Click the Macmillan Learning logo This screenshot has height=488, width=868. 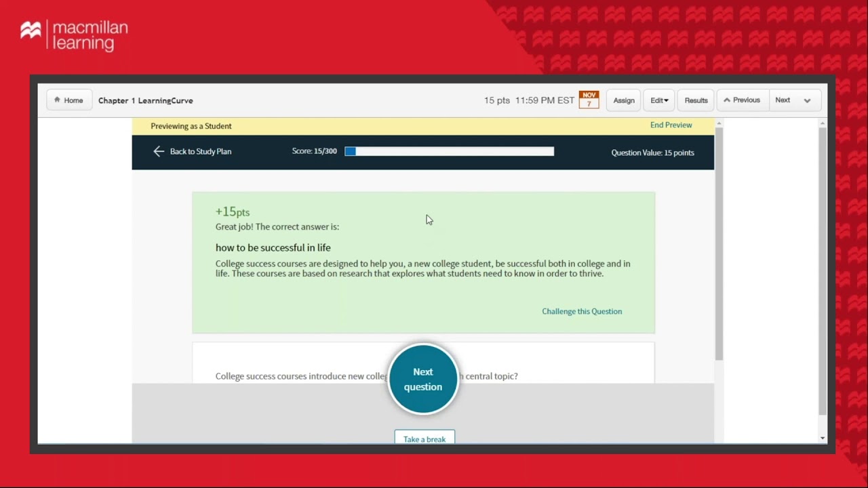[x=74, y=36]
